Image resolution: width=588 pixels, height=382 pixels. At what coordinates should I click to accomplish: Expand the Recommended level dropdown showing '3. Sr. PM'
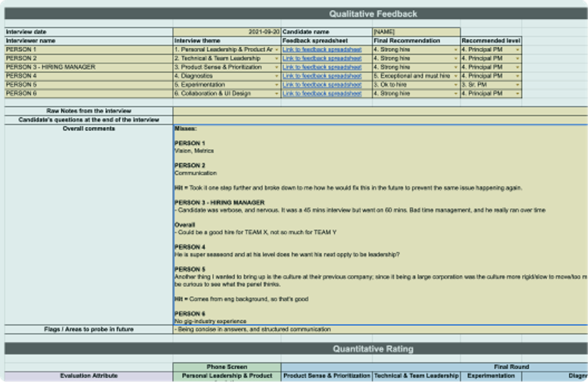517,84
